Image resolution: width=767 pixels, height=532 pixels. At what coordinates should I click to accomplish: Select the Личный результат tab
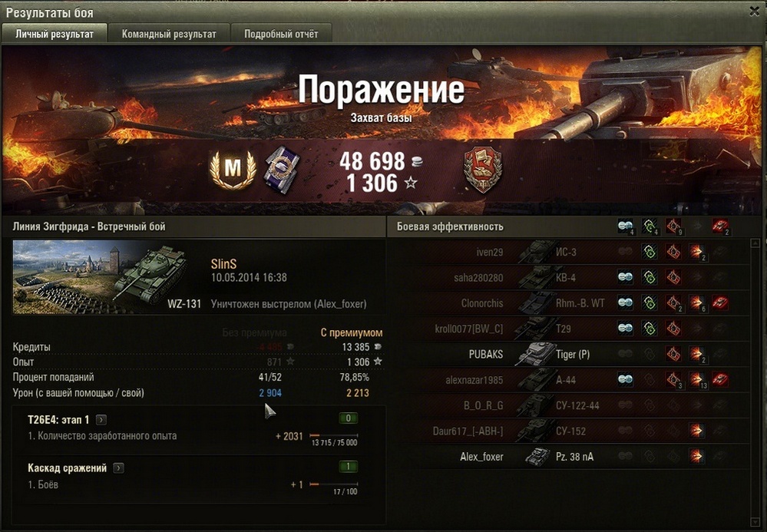click(55, 34)
